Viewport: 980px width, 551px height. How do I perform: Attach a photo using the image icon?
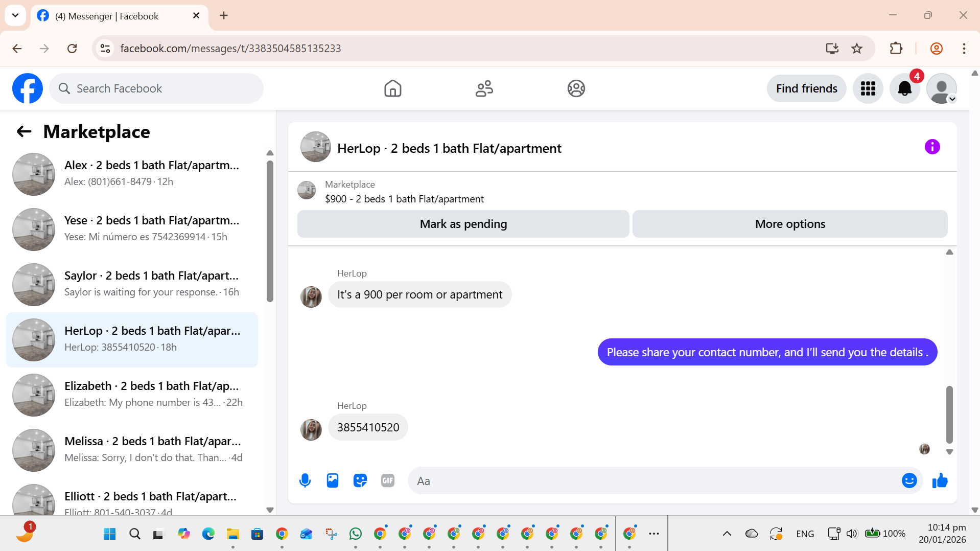click(333, 480)
